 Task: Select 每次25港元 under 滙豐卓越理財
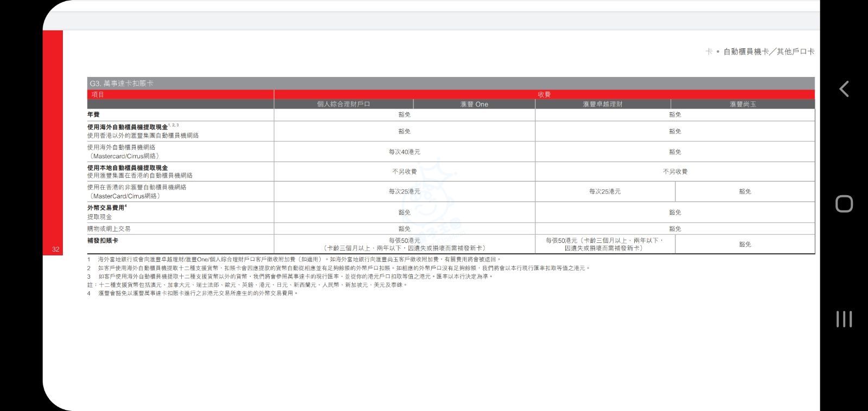tap(605, 191)
